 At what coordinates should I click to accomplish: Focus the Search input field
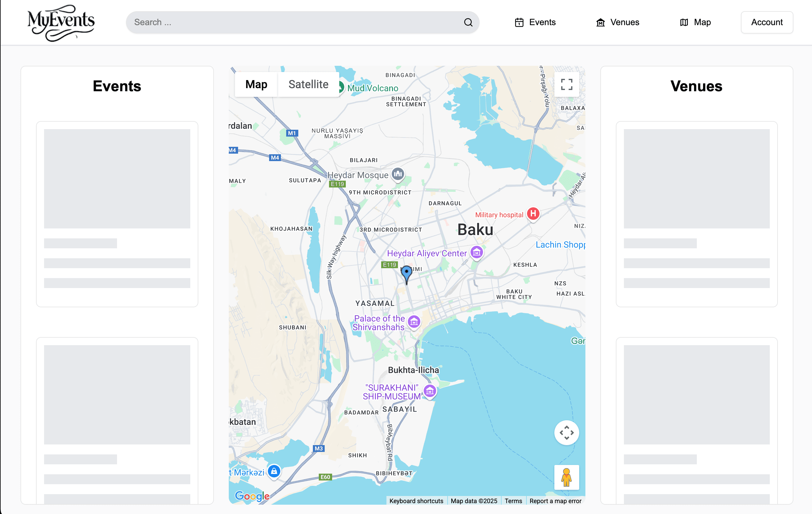(302, 22)
